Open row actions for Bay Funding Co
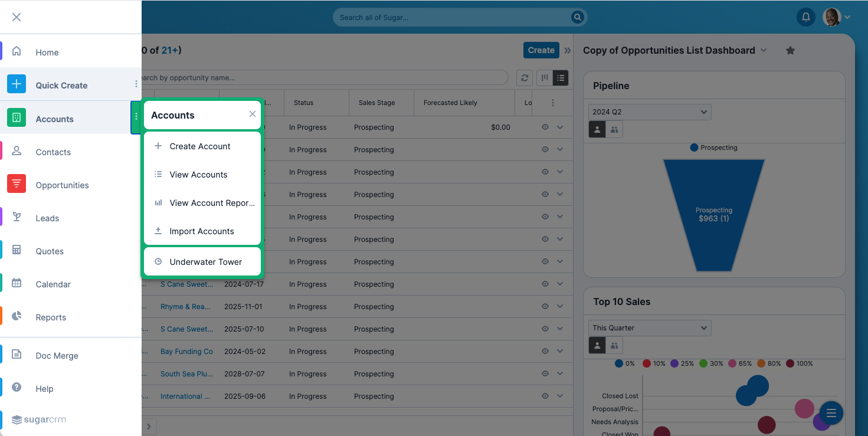This screenshot has height=436, width=868. click(x=560, y=351)
